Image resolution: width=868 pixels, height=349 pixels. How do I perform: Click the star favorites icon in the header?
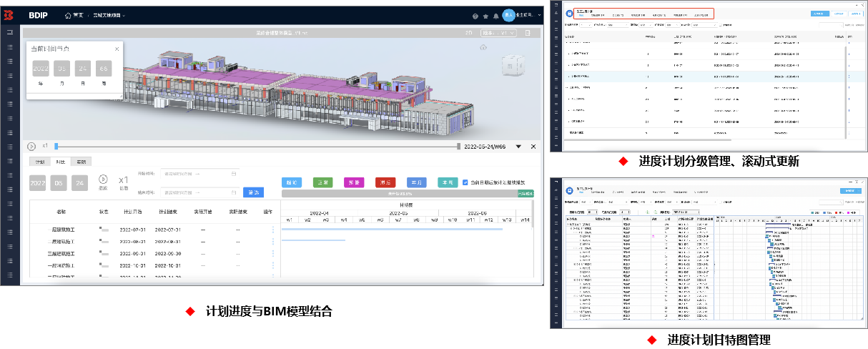tap(486, 16)
